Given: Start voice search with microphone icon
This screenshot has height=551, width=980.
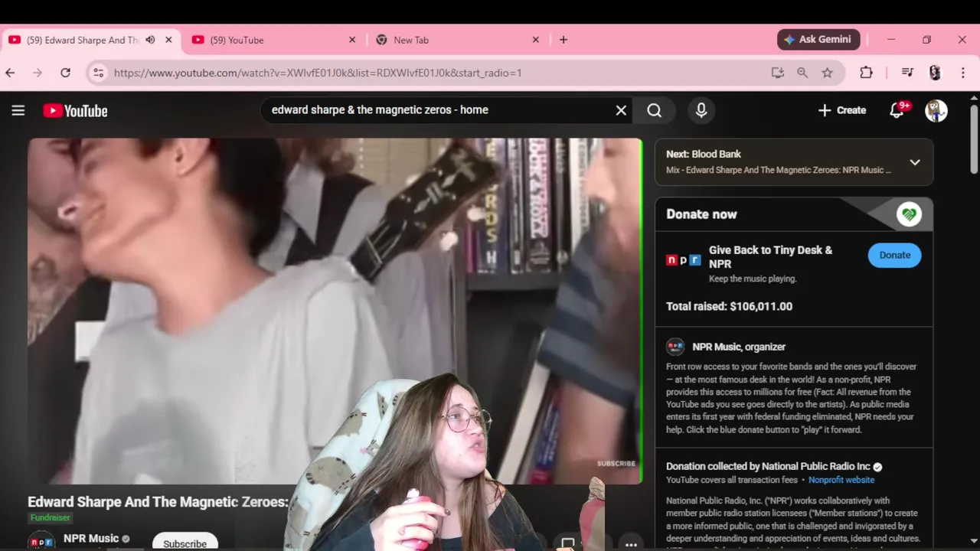Looking at the screenshot, I should click(x=701, y=110).
